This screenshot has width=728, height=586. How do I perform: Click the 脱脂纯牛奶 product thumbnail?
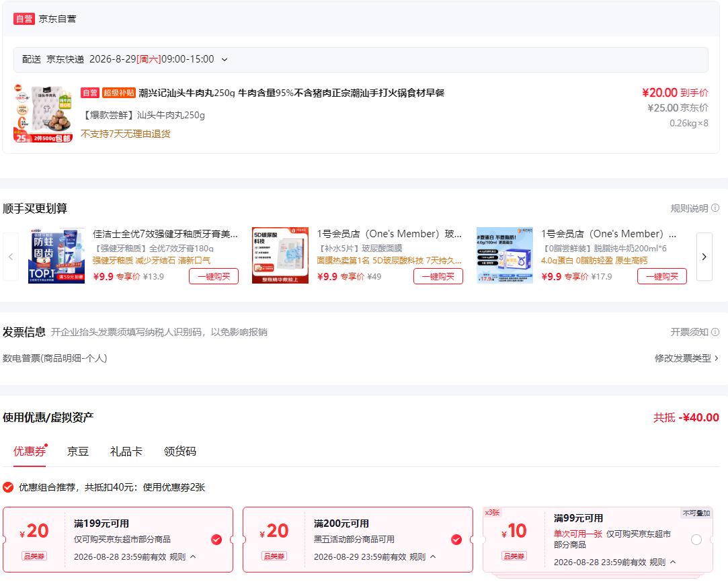tap(505, 255)
